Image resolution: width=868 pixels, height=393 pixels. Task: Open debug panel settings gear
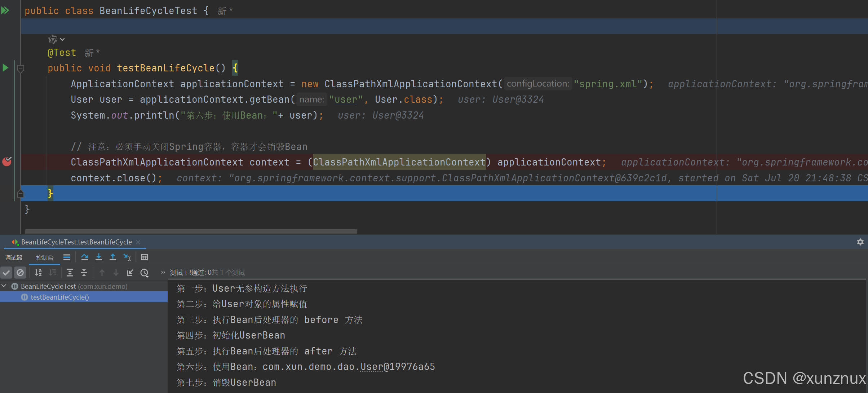click(x=860, y=242)
